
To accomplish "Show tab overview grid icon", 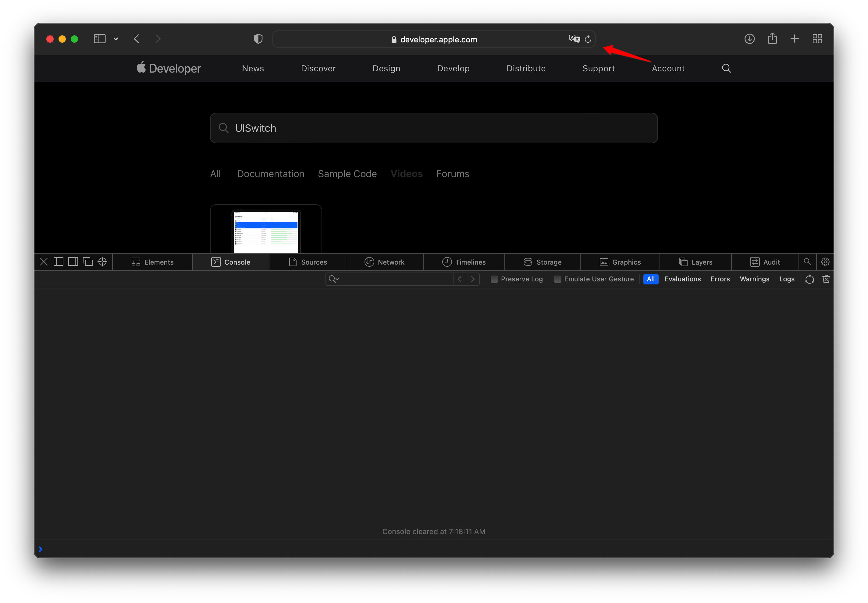I will pyautogui.click(x=817, y=39).
